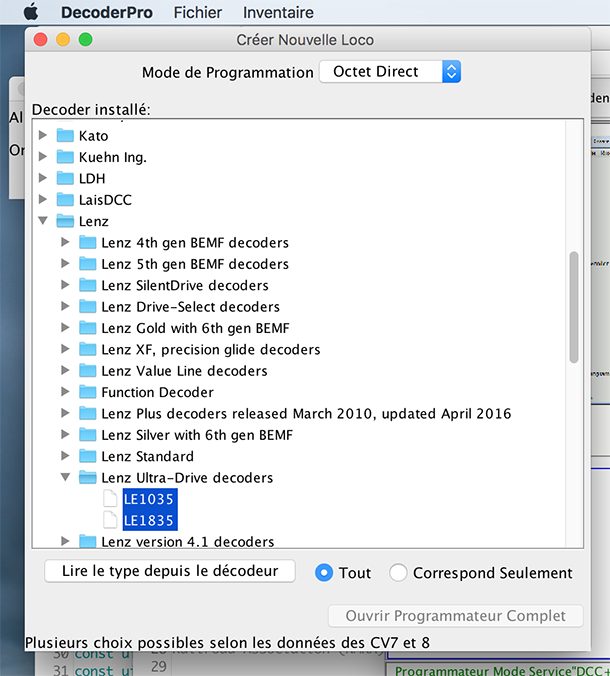This screenshot has height=676, width=610.
Task: Click Lenz Silver 6th gen folder icon
Action: pos(88,435)
